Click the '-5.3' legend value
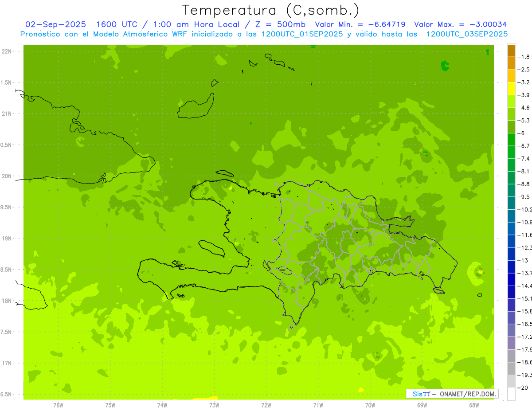This screenshot has height=411, width=532. pos(524,121)
